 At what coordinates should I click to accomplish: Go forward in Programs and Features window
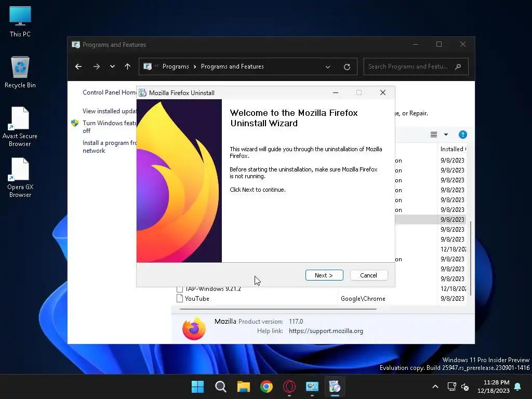click(x=96, y=66)
